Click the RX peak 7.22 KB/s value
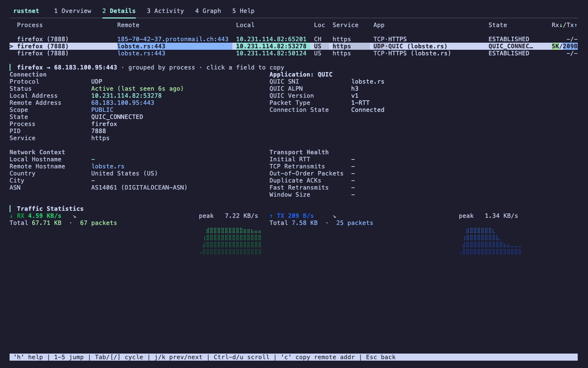 coord(241,216)
